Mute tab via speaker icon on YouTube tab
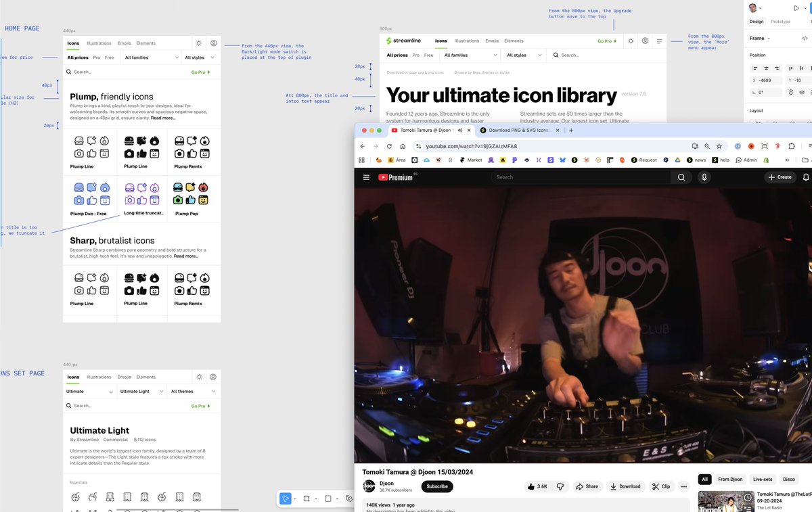The height and width of the screenshot is (512, 812). coord(460,130)
